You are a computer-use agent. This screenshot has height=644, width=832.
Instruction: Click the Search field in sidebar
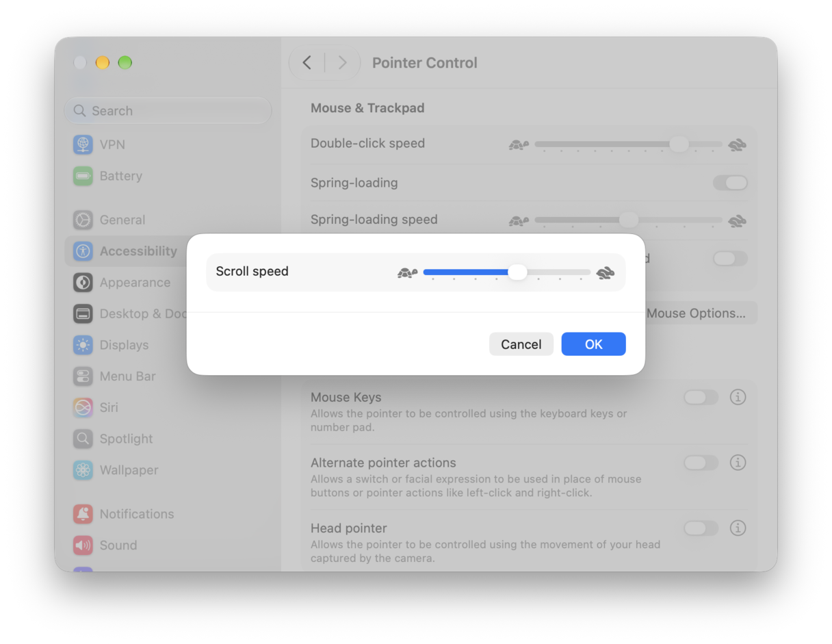pos(168,111)
